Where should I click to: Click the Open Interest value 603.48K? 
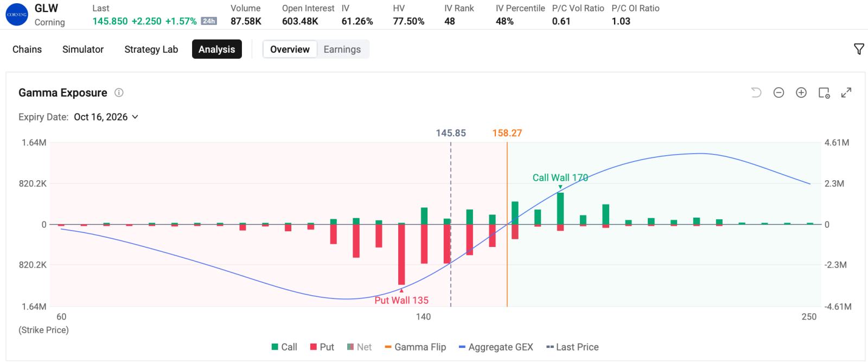(300, 21)
